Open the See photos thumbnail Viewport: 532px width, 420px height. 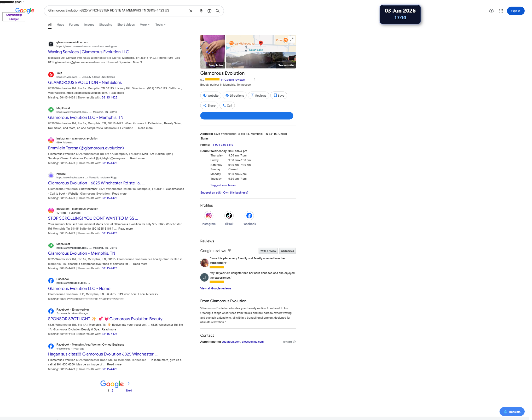213,52
